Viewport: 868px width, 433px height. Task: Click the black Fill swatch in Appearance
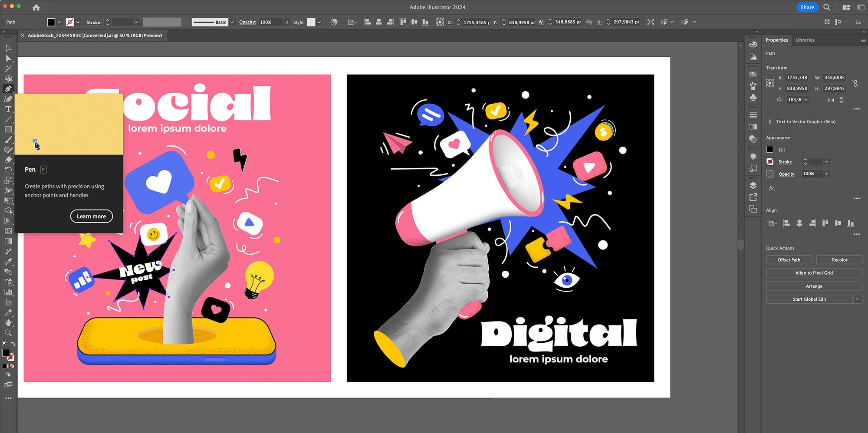click(770, 150)
